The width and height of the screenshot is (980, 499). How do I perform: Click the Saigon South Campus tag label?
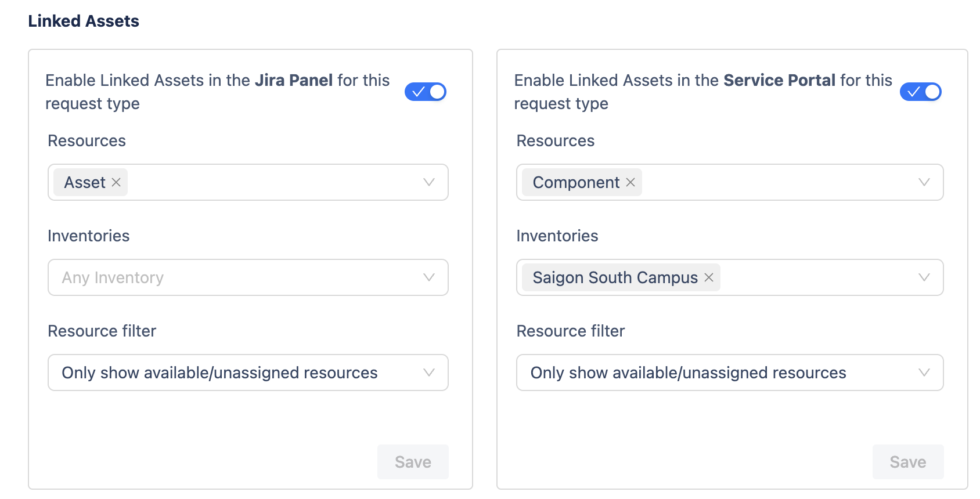(x=615, y=277)
